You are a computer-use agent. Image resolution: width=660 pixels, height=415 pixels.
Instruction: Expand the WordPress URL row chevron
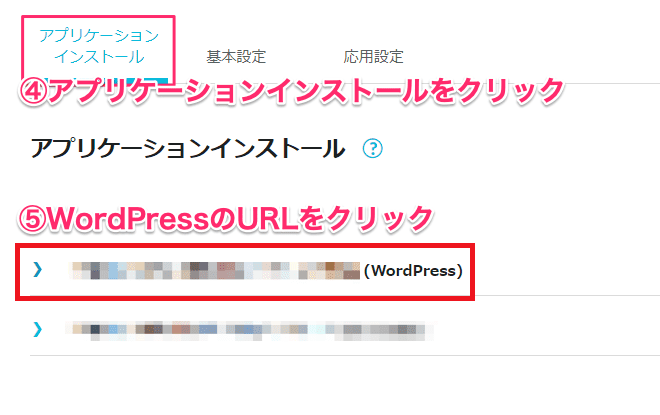[38, 269]
